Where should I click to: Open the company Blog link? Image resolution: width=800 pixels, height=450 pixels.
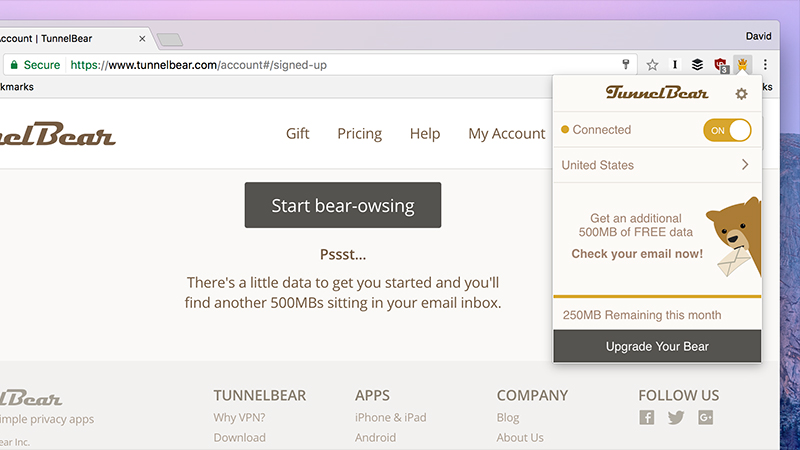click(x=508, y=417)
